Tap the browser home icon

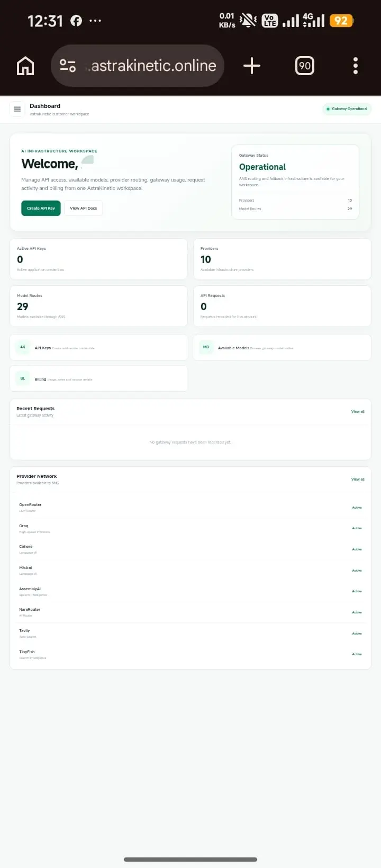click(x=25, y=66)
